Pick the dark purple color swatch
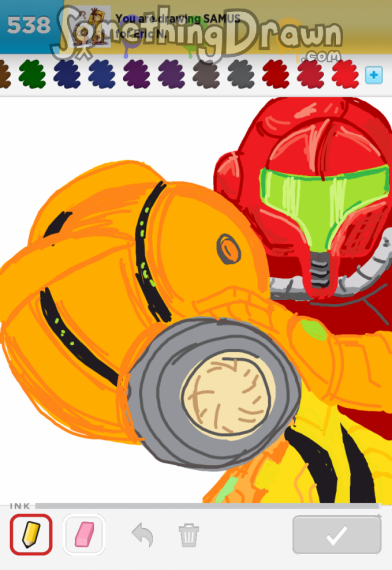The width and height of the screenshot is (392, 570). pyautogui.click(x=136, y=74)
